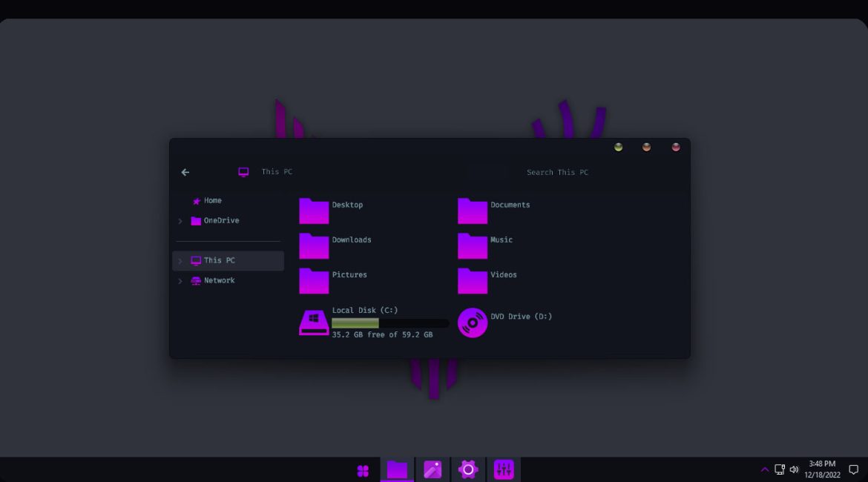Expand the OneDrive tree node
This screenshot has height=482, width=868.
pos(180,221)
